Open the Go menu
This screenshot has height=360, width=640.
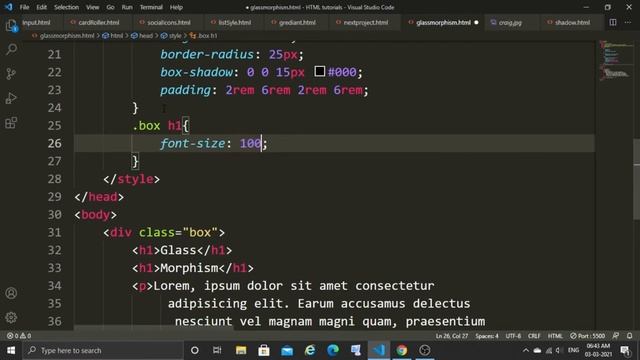111,7
